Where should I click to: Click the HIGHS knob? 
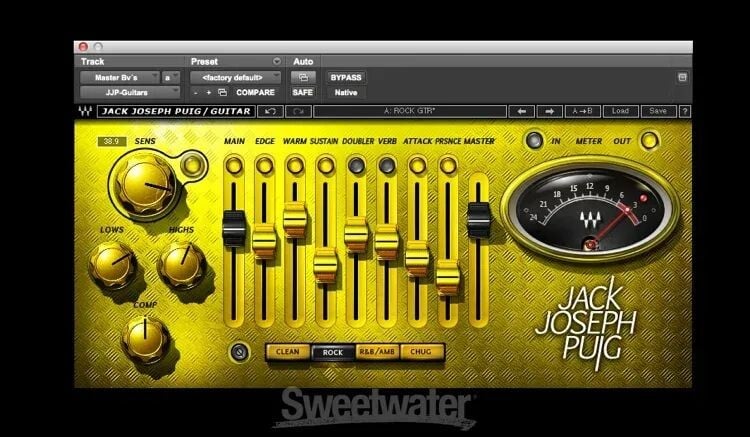click(182, 264)
